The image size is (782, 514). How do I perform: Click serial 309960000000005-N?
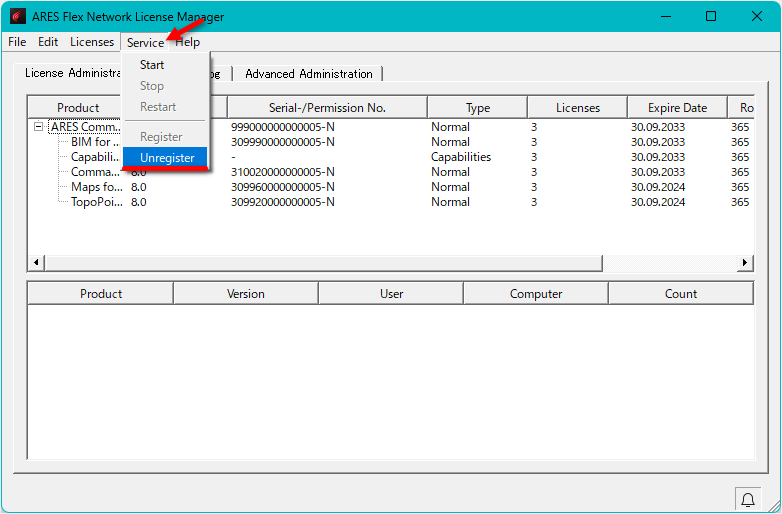pos(282,187)
